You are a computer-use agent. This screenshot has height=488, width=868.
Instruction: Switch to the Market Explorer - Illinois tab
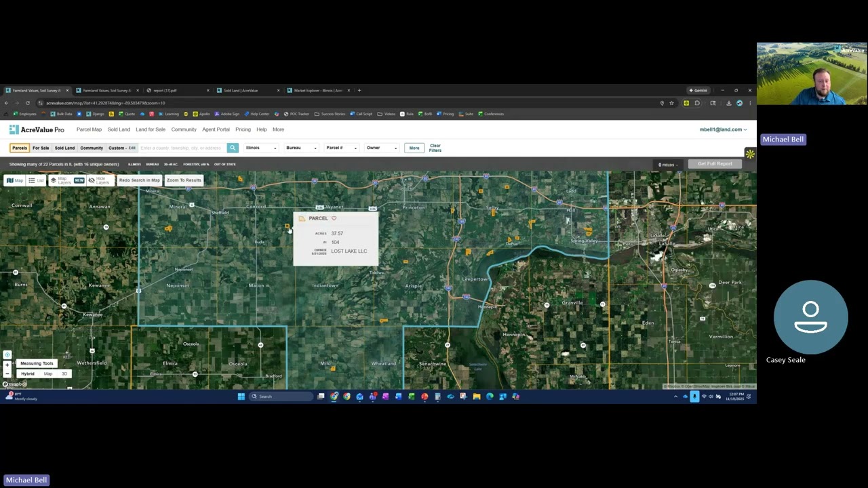(x=317, y=90)
